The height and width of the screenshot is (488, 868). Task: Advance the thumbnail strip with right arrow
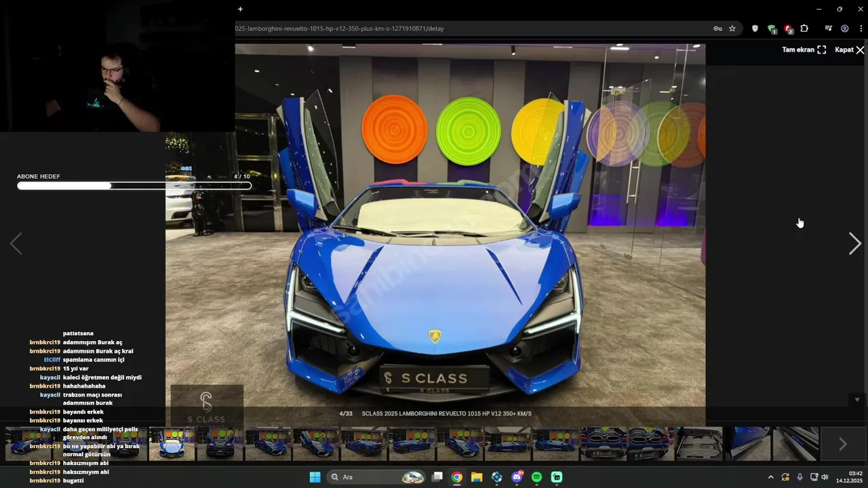tap(842, 444)
